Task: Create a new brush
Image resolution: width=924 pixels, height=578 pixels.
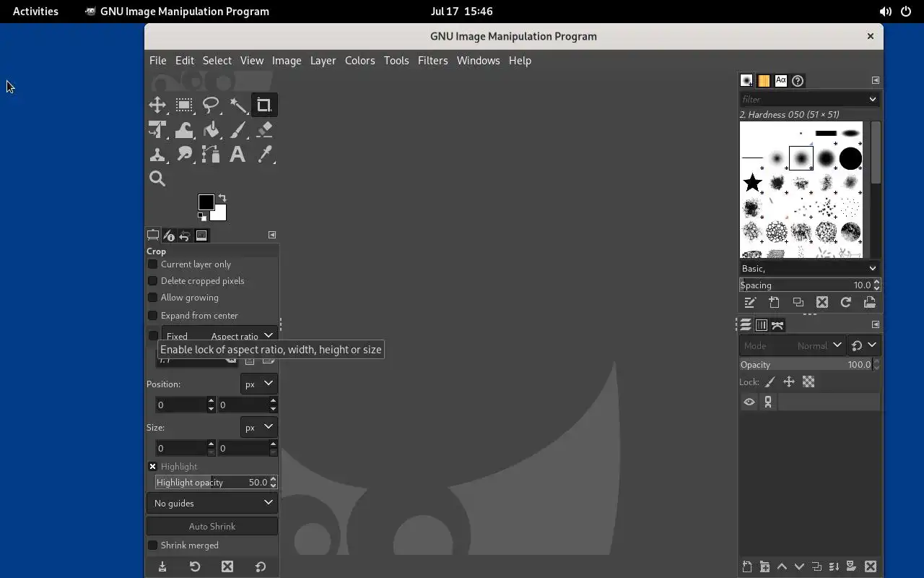Action: [x=774, y=302]
